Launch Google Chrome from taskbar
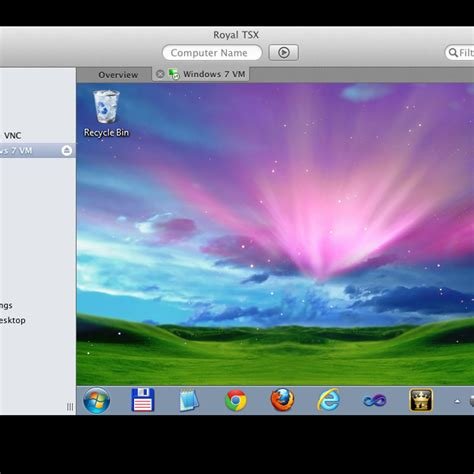Viewport: 474px width, 474px height. coord(236,400)
